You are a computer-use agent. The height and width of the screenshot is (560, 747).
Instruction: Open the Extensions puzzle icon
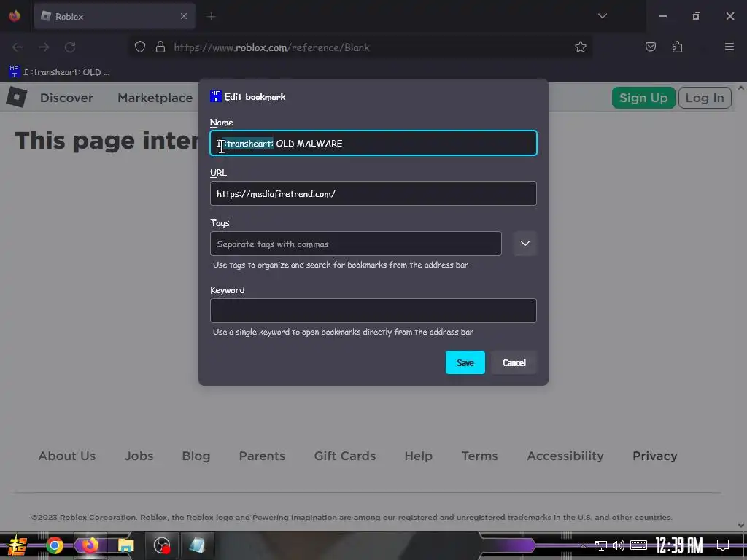677,47
